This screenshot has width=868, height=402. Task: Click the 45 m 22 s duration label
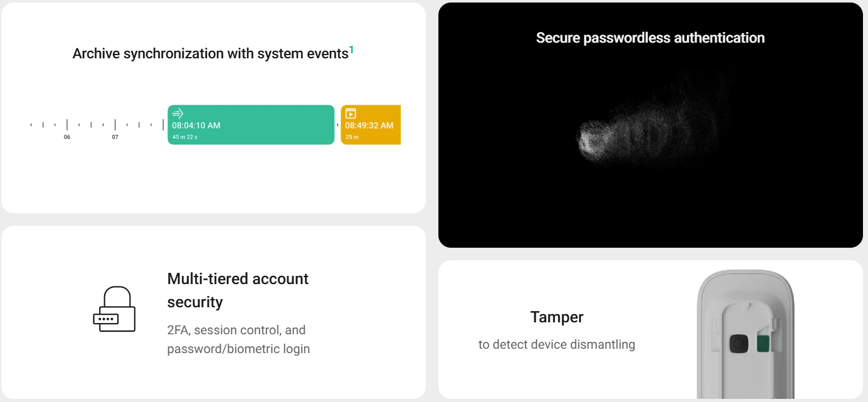click(185, 137)
